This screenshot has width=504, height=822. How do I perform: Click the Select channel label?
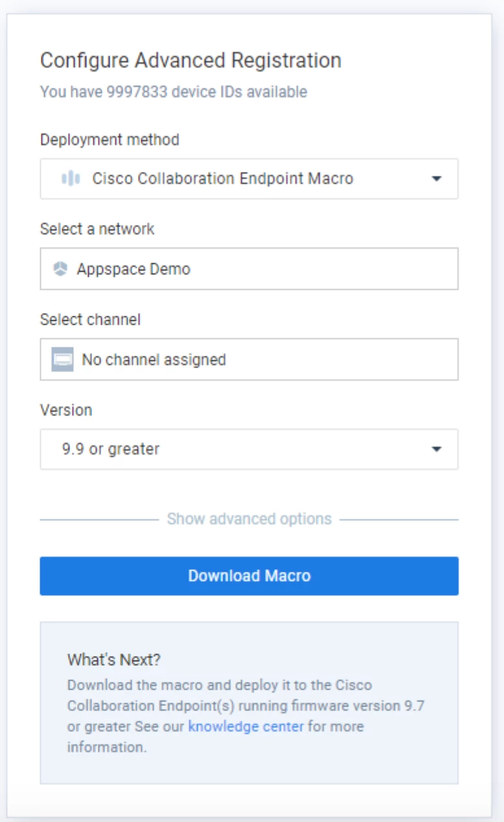coord(90,319)
